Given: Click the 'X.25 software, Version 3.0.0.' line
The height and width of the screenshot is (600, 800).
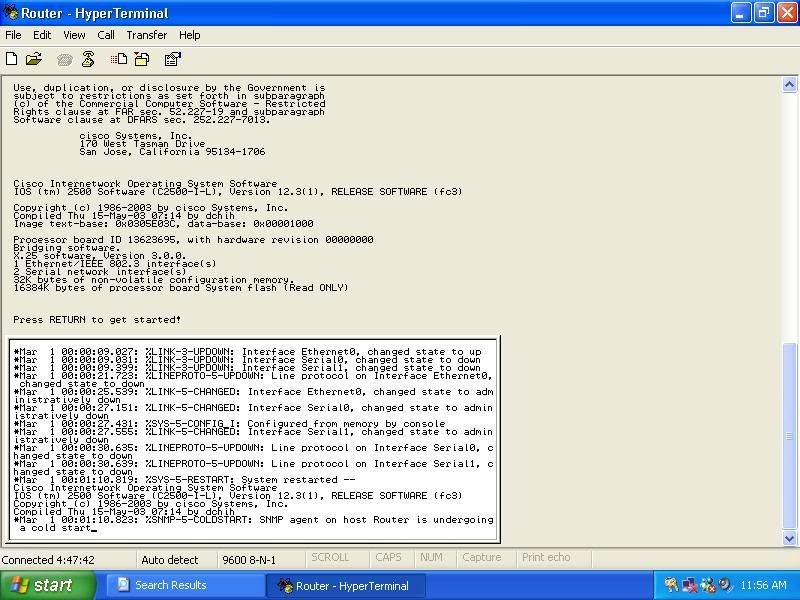Looking at the screenshot, I should tap(100, 256).
